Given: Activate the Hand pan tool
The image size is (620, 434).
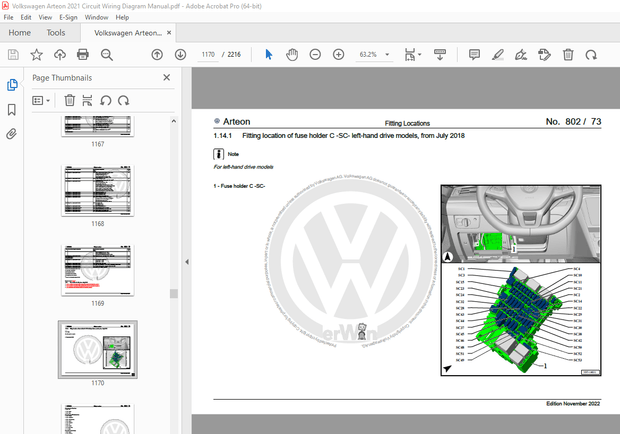Looking at the screenshot, I should tap(292, 55).
